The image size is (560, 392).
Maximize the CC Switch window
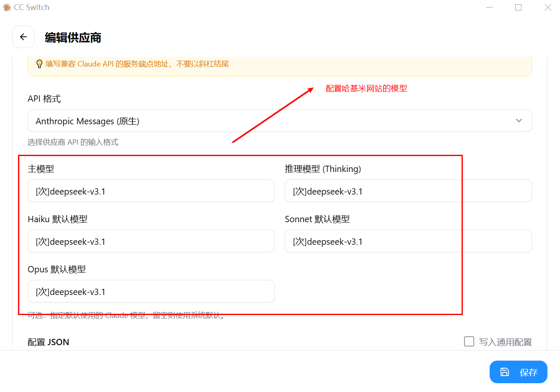click(x=518, y=8)
